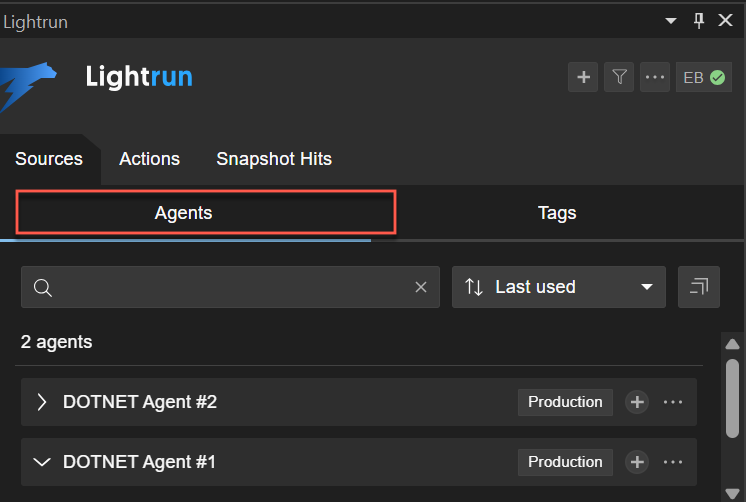This screenshot has width=746, height=502.
Task: Expand DOTNET Agent #2 row
Action: [42, 402]
